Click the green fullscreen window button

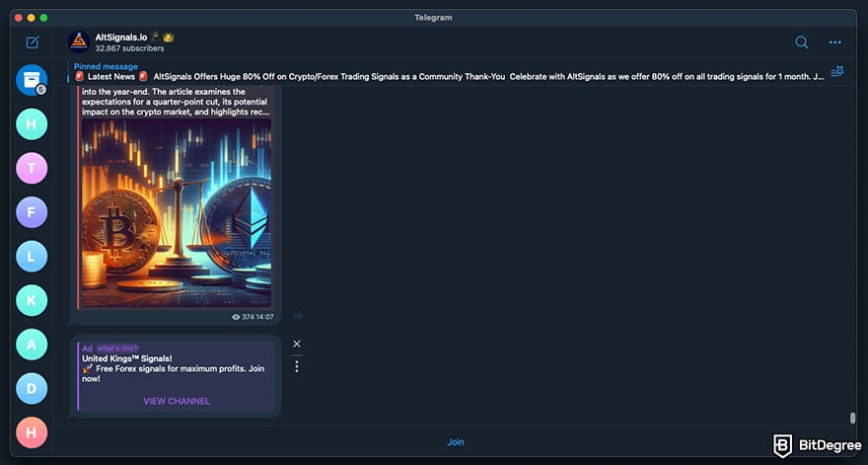tap(43, 18)
